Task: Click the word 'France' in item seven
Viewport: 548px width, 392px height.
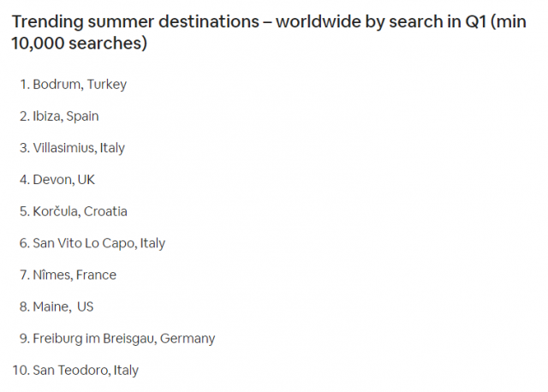Action: [96, 275]
